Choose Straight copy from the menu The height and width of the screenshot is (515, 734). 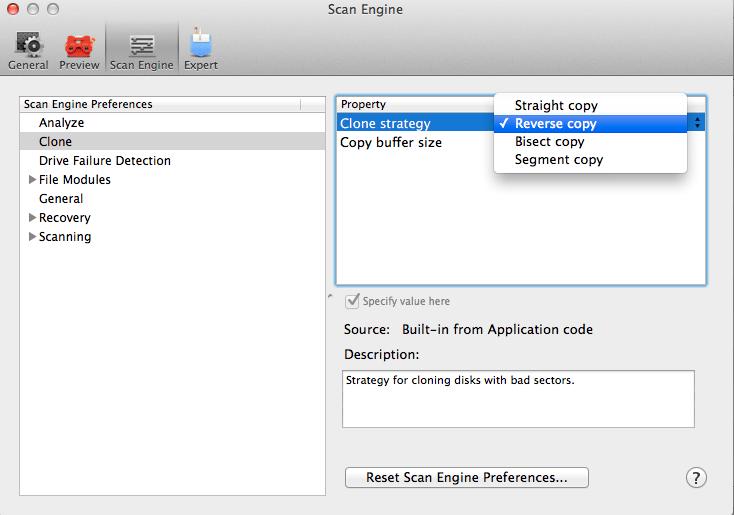(x=555, y=105)
